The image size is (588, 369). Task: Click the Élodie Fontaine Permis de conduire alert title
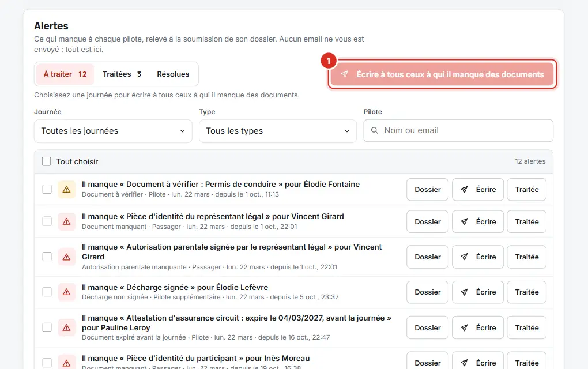[x=220, y=184]
